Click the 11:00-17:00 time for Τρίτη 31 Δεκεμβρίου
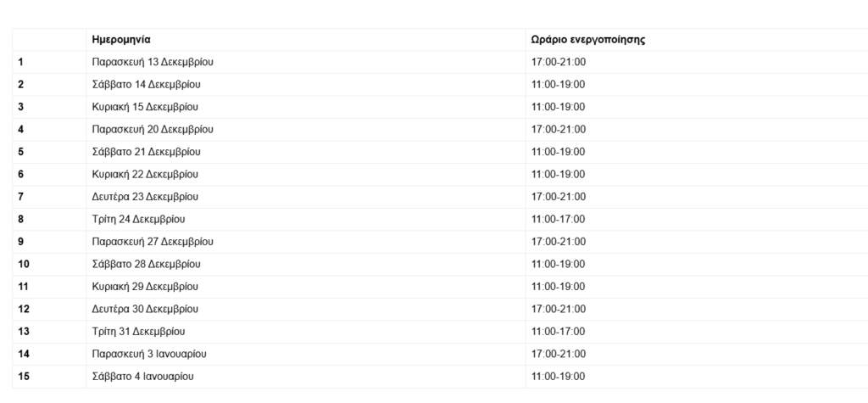Image resolution: width=868 pixels, height=403 pixels. (558, 332)
